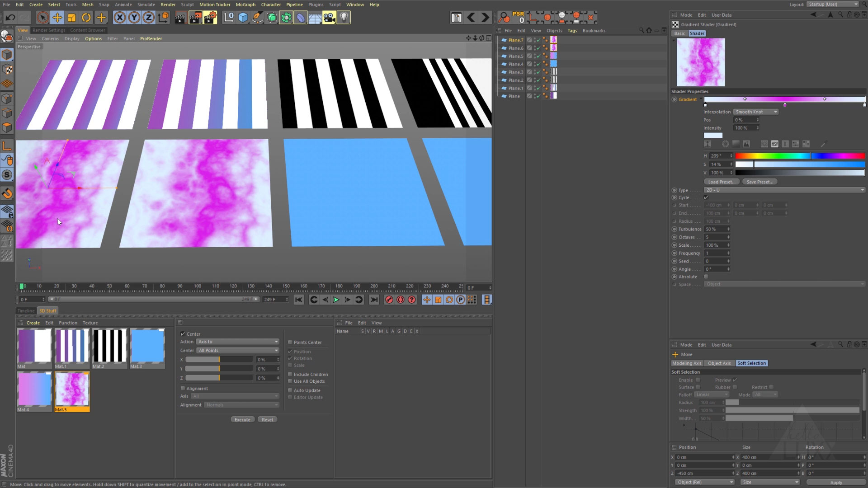Screen dimensions: 868x488
Task: Switch to the Render Settings tab
Action: (x=49, y=30)
